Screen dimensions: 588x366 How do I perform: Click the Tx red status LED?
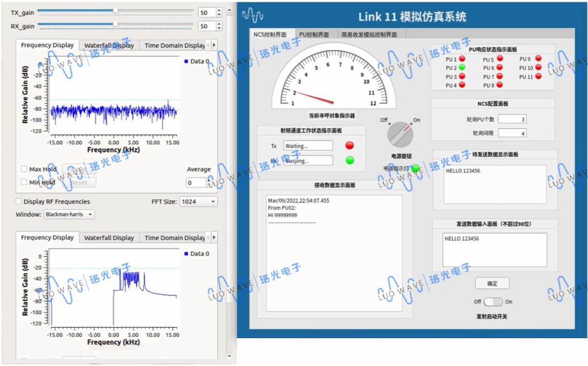coord(350,145)
